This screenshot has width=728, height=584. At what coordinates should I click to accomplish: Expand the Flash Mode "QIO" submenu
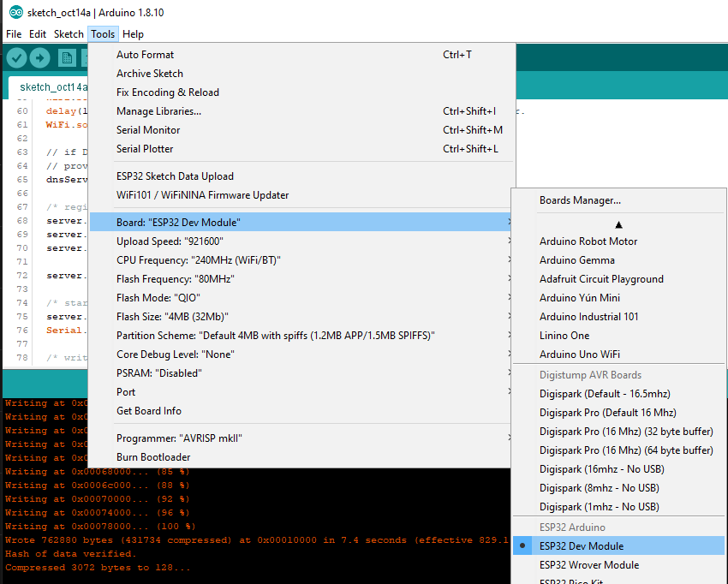tap(301, 298)
